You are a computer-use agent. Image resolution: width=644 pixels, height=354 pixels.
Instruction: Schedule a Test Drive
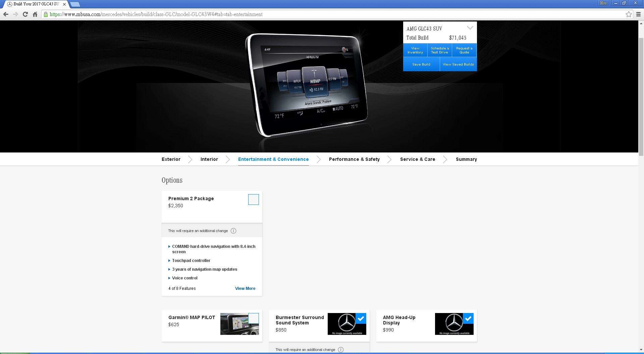tap(440, 50)
